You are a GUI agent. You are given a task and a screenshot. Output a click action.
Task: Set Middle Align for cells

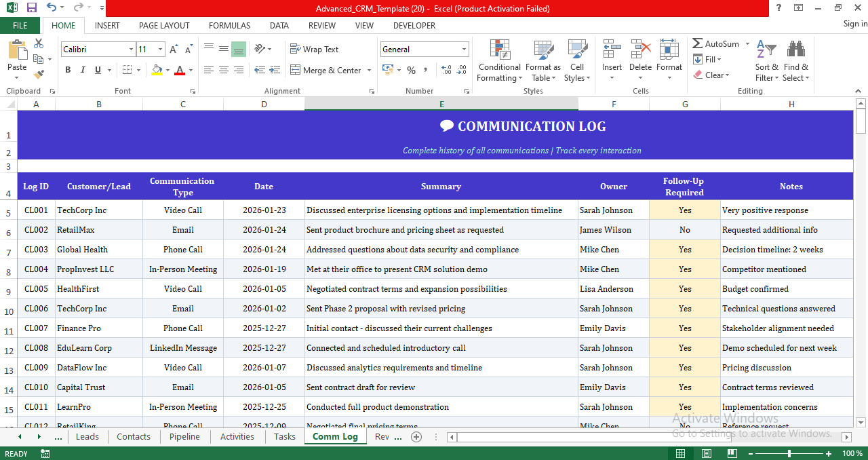(224, 50)
